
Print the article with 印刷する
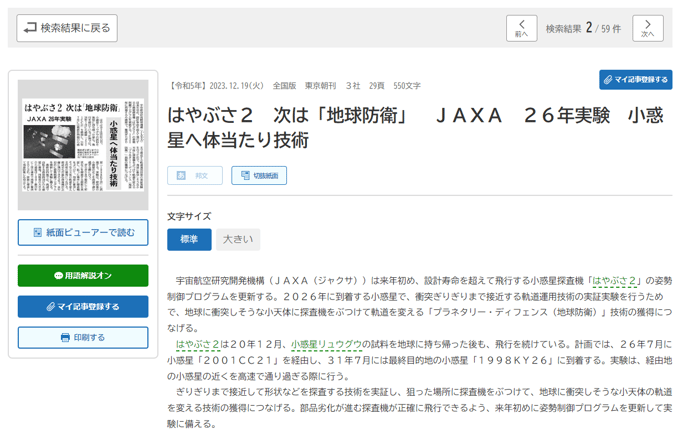(x=83, y=338)
